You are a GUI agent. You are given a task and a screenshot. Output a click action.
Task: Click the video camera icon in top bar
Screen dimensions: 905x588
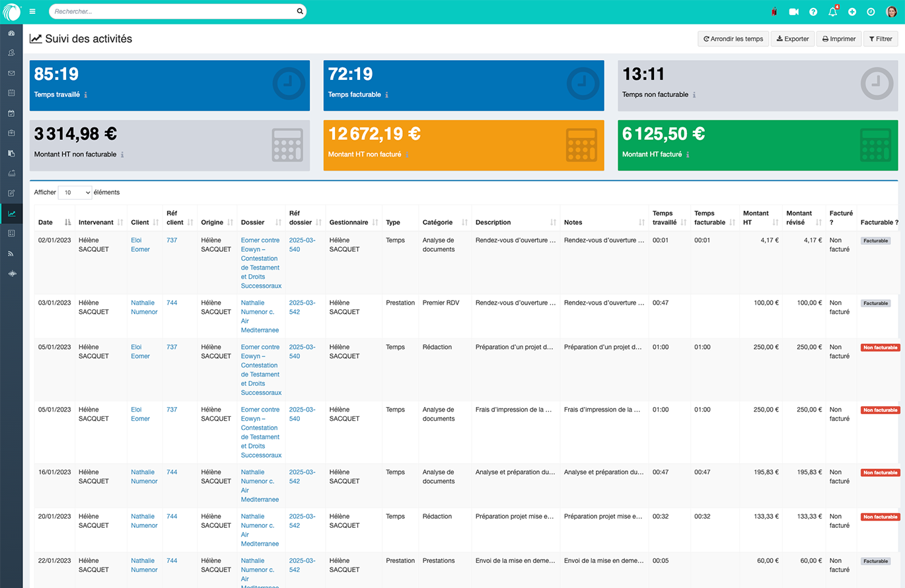click(793, 12)
